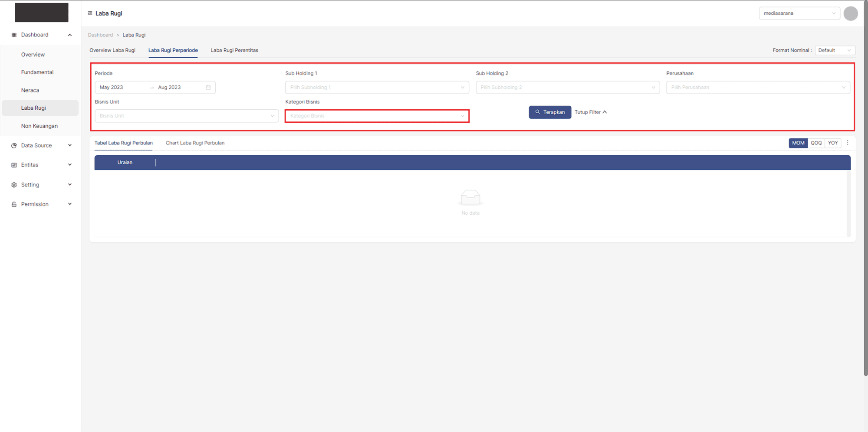
Task: Open Chart Laba Rugi Perbulan tab
Action: click(x=195, y=143)
